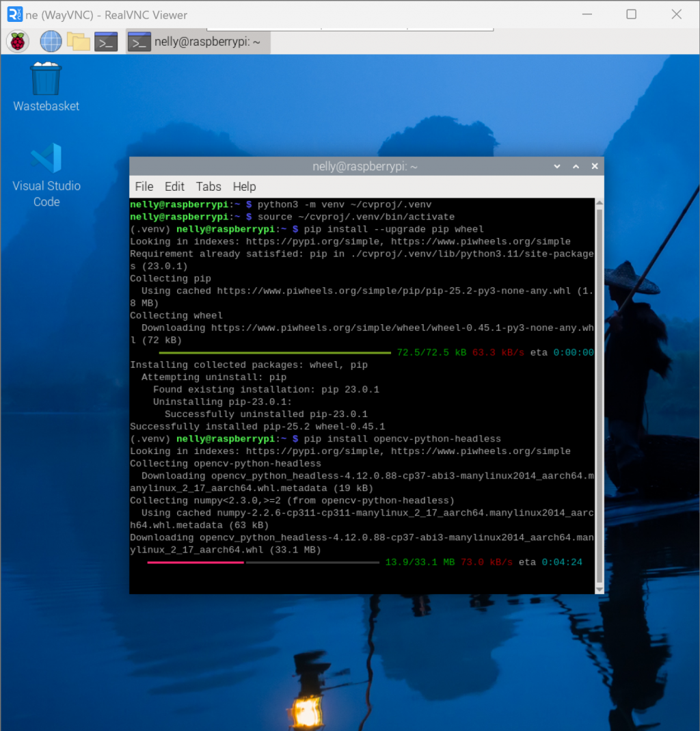Image resolution: width=700 pixels, height=731 pixels.
Task: Click the 'source ~/cvproj/.venv/bin/activate' command text
Action: click(x=356, y=217)
